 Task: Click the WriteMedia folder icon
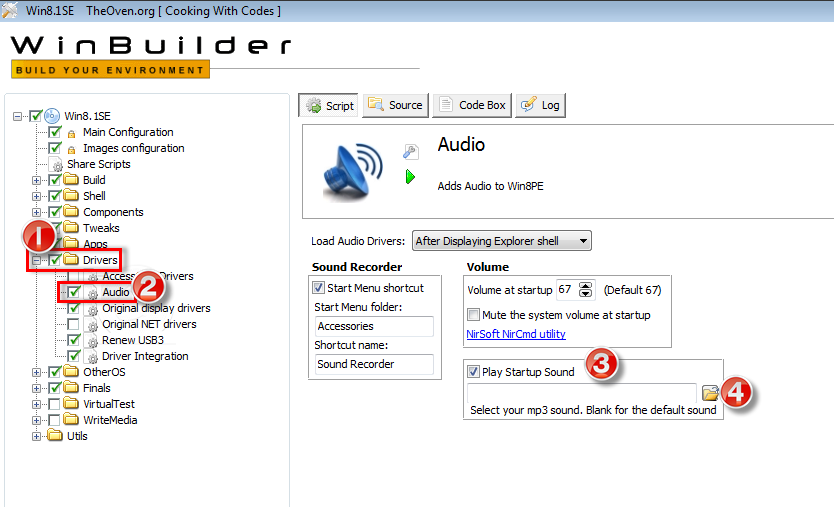pos(71,419)
